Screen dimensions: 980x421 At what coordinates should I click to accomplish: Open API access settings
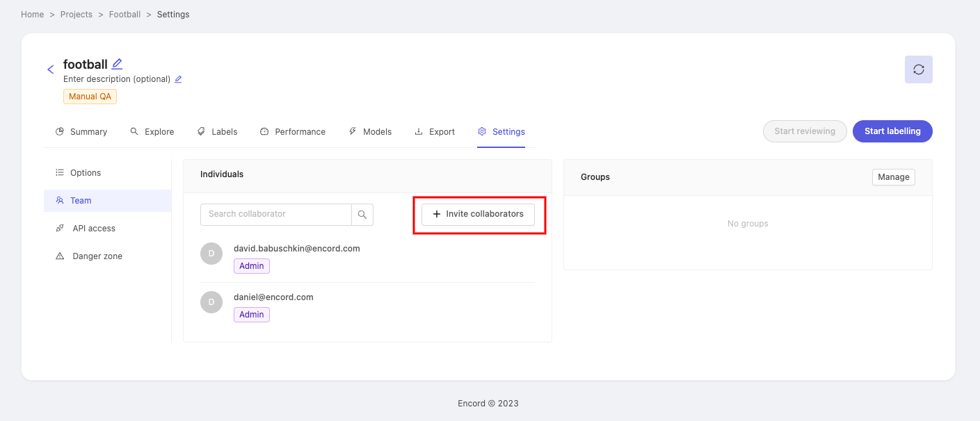pyautogui.click(x=108, y=229)
